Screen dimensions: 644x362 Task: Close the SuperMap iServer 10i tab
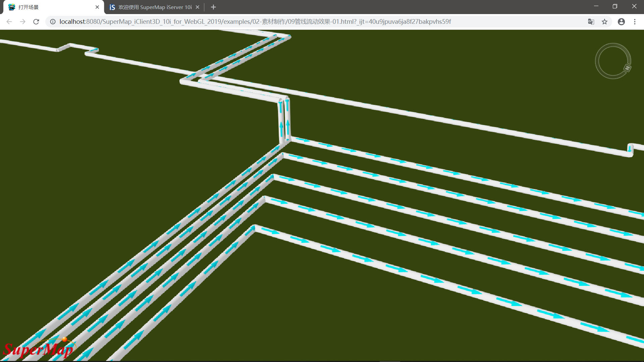point(198,7)
